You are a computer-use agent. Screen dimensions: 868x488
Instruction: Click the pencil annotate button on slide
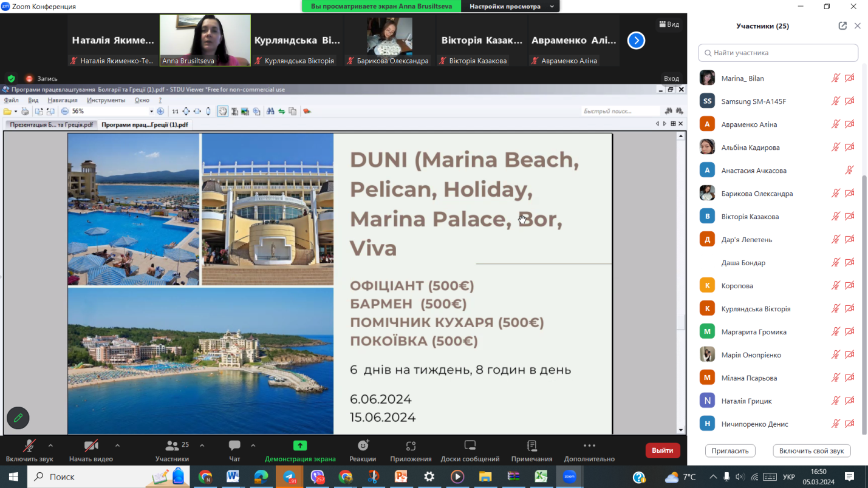(x=18, y=418)
